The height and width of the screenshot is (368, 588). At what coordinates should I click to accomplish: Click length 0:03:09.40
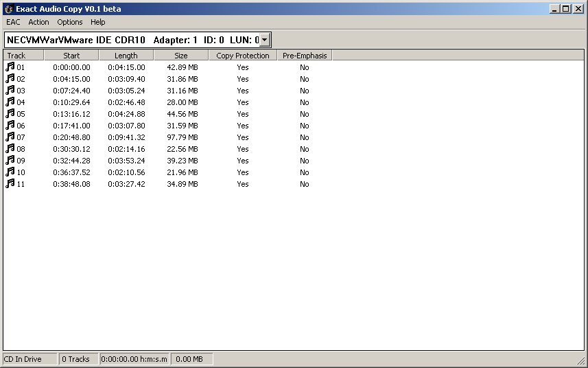tap(126, 79)
